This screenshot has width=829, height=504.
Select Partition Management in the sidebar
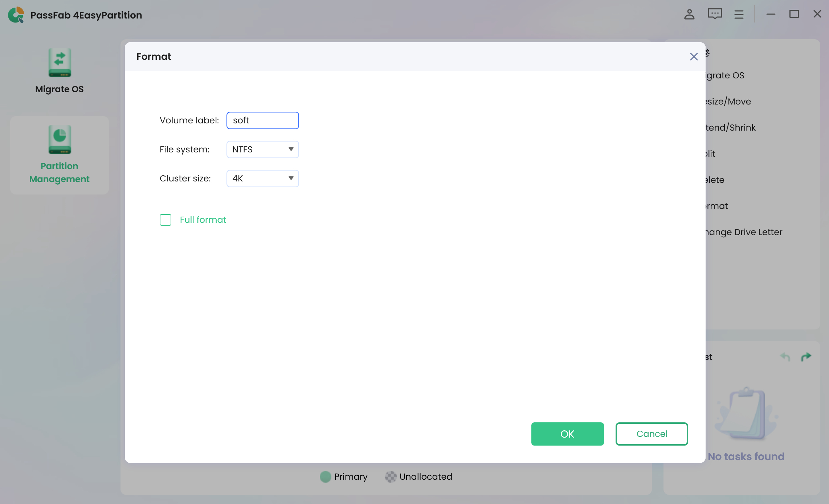click(x=60, y=155)
